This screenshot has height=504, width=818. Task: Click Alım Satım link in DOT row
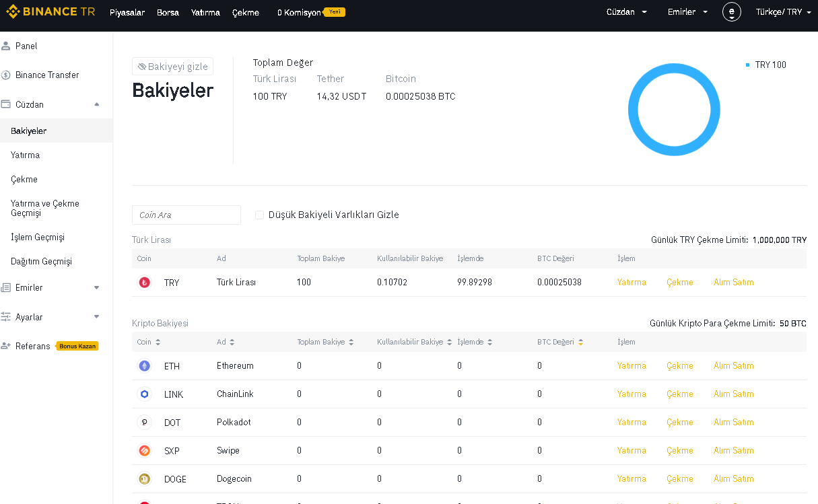point(734,423)
